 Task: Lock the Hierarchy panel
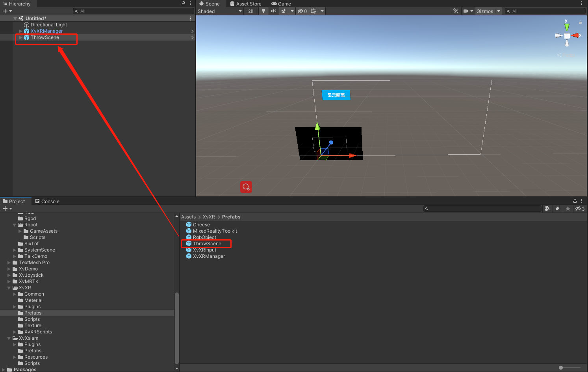pos(184,3)
